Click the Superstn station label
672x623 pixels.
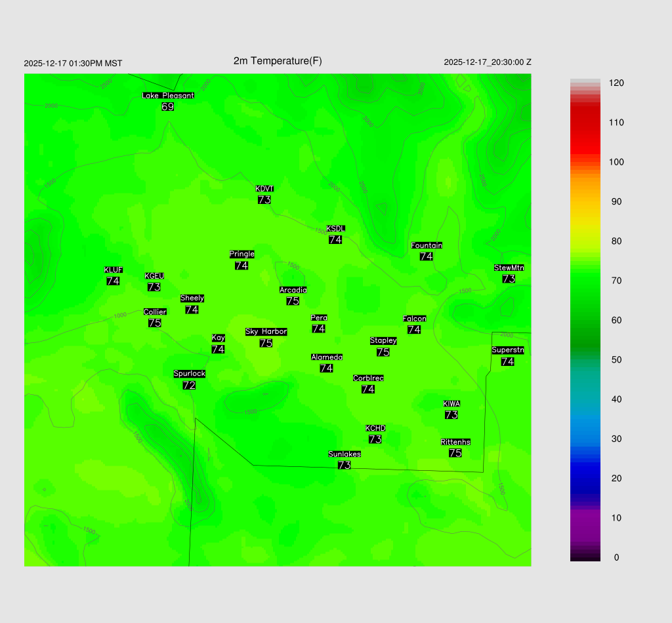click(508, 350)
